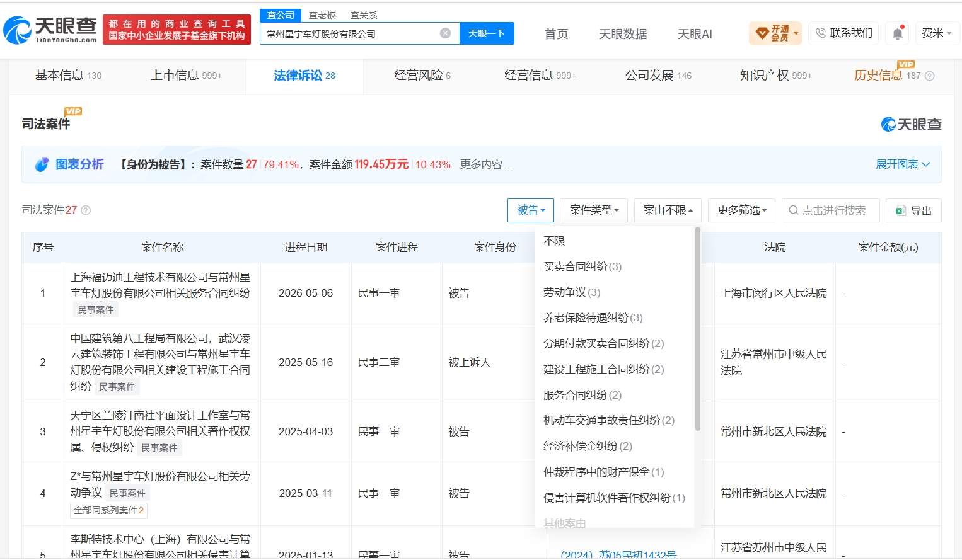Switch to the 经营风险 tab
Screen dimensions: 962x560
(x=422, y=76)
